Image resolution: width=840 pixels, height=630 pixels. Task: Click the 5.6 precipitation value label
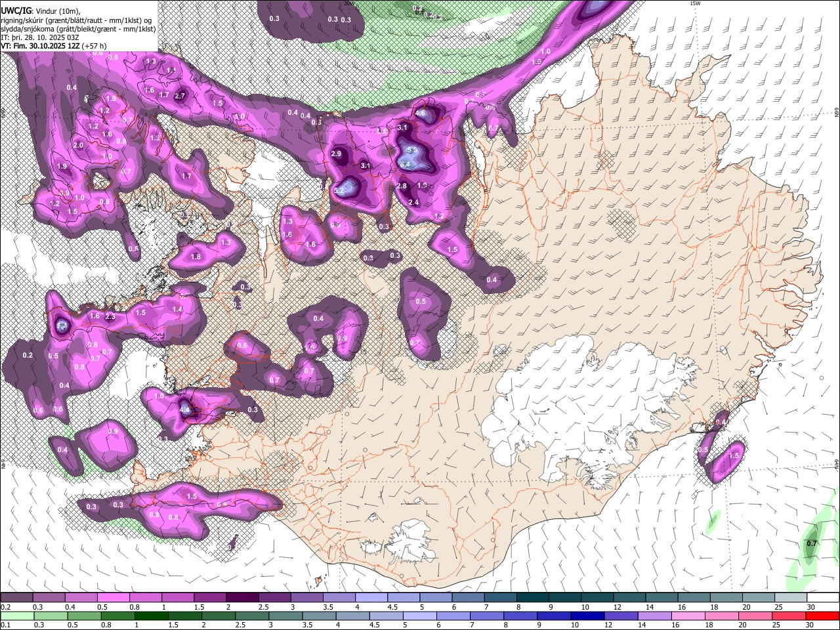pyautogui.click(x=412, y=150)
